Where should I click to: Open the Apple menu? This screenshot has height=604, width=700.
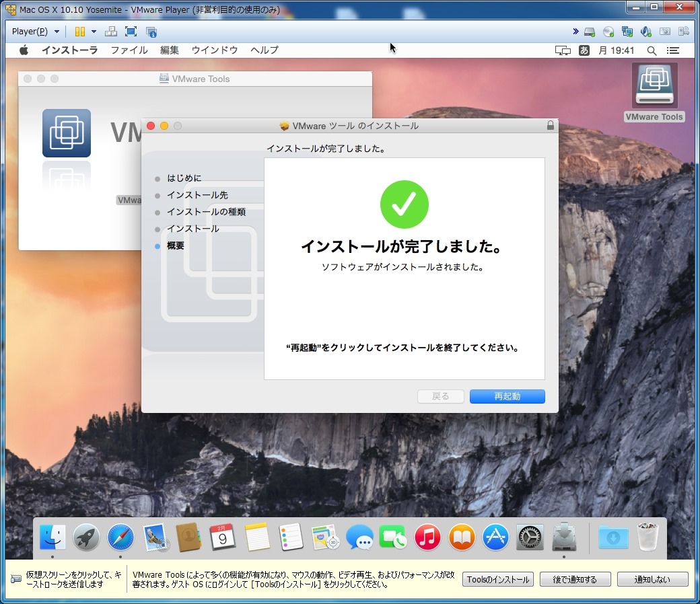pyautogui.click(x=24, y=50)
